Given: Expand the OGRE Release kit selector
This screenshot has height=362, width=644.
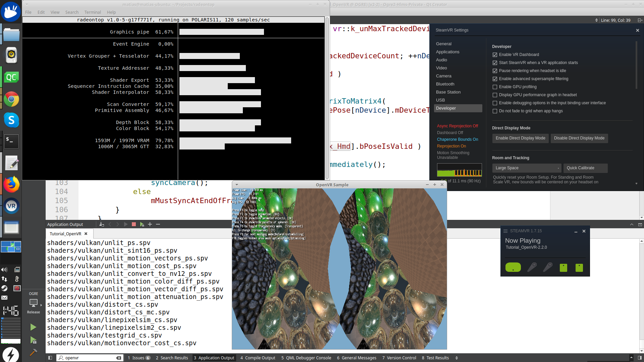Looking at the screenshot, I should tap(34, 303).
